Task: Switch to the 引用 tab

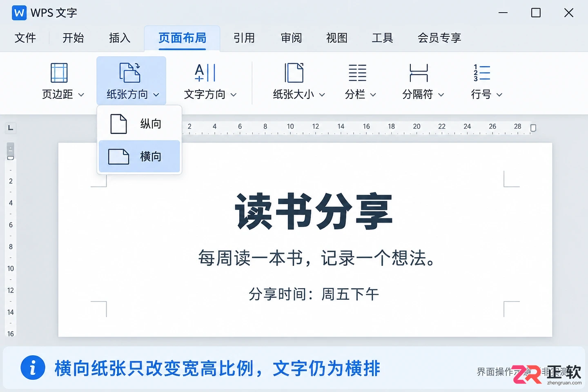Action: point(244,38)
